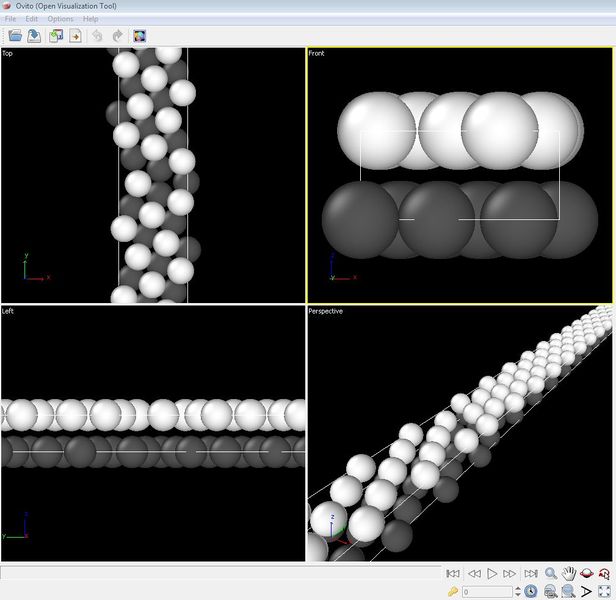Click the Import data toolbar icon
Image resolution: width=616 pixels, height=600 pixels.
[x=56, y=36]
